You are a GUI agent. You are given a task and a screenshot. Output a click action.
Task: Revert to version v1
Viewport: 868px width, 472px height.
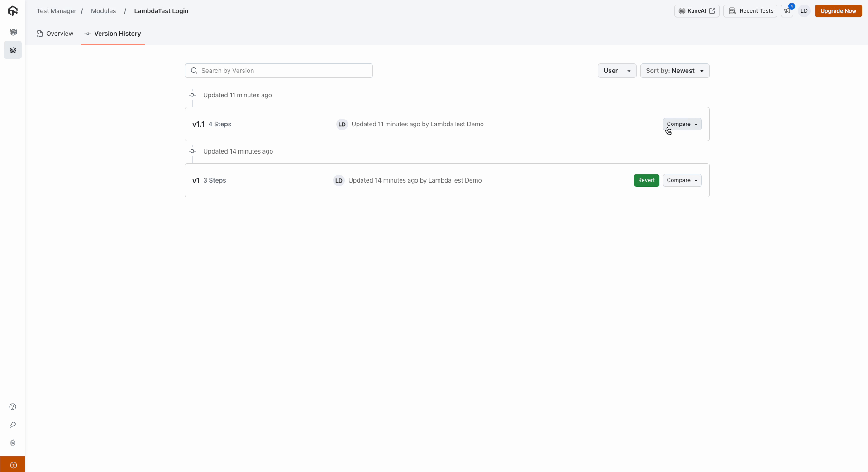[646, 180]
